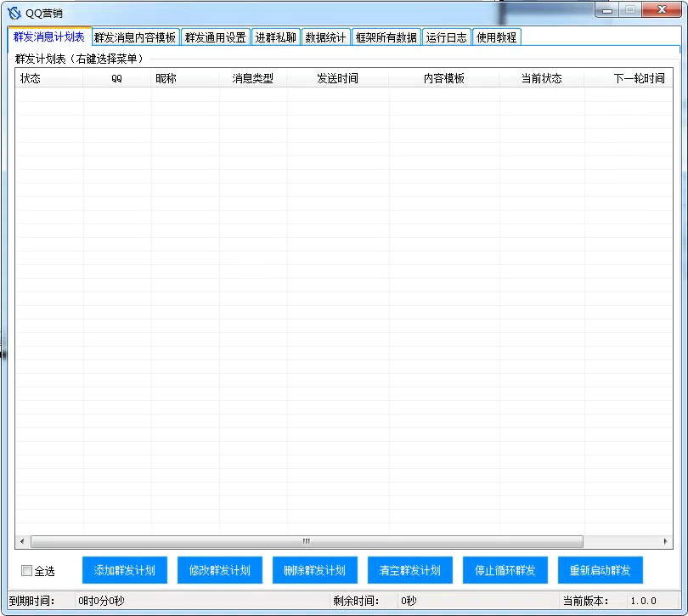
Task: Sort by the QQ column header
Action: (x=116, y=78)
